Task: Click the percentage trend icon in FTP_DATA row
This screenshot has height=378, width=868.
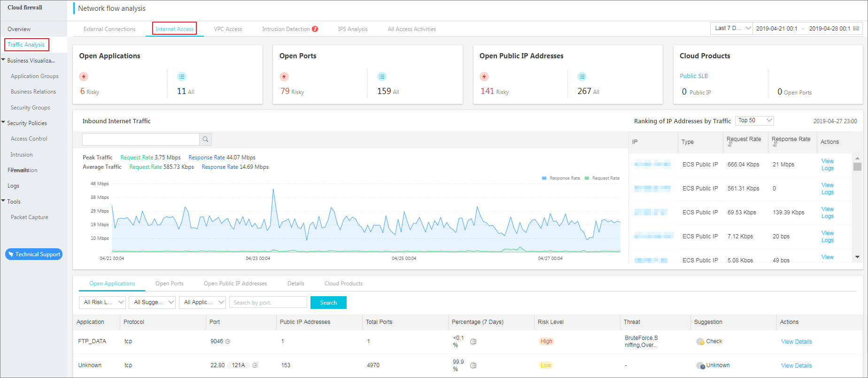Action: 473,342
